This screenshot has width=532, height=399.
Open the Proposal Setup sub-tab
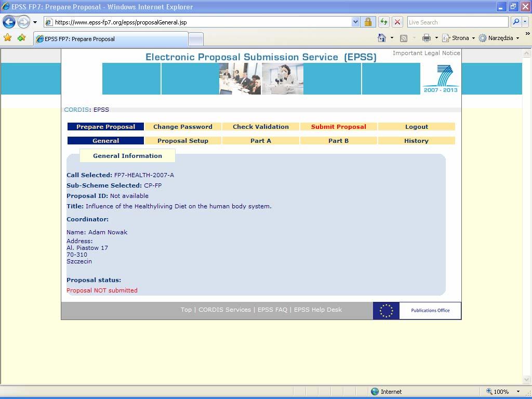pos(183,140)
